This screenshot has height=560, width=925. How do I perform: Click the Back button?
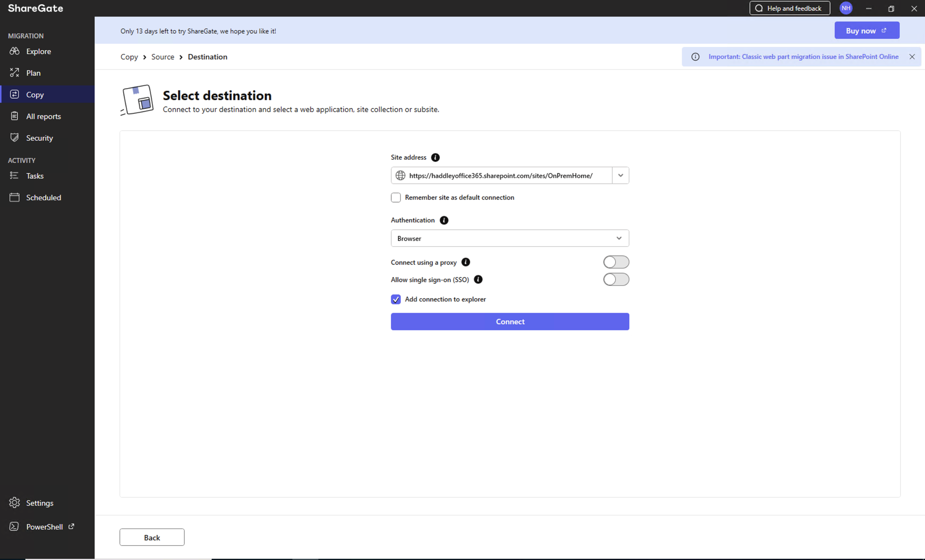coord(152,537)
